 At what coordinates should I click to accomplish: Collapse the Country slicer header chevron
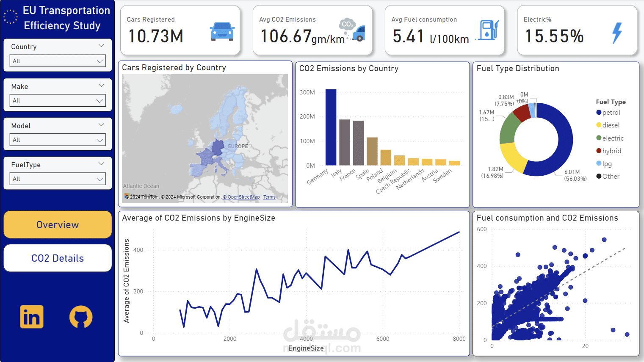(101, 46)
